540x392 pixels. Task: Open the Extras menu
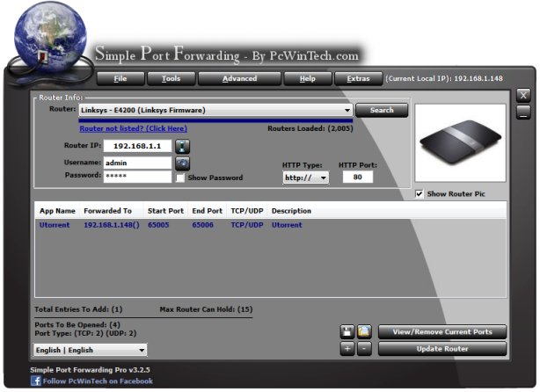358,78
